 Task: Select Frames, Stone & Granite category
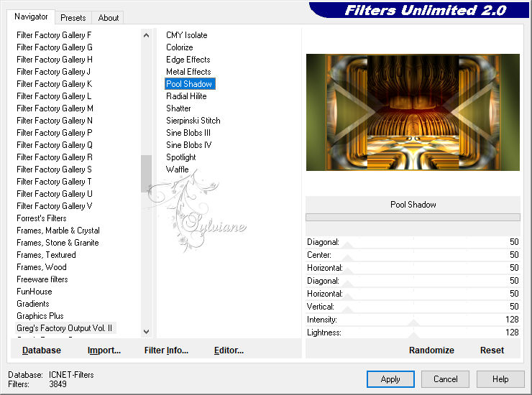[x=58, y=243]
